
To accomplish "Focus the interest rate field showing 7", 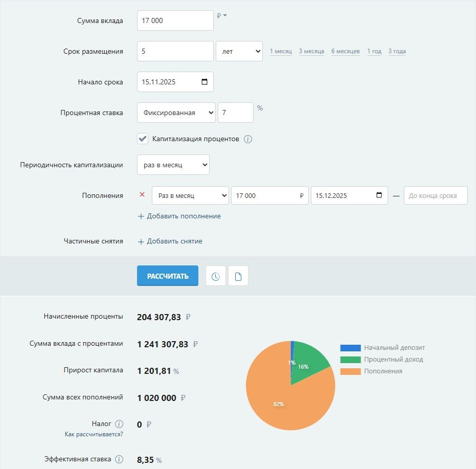I will click(236, 113).
